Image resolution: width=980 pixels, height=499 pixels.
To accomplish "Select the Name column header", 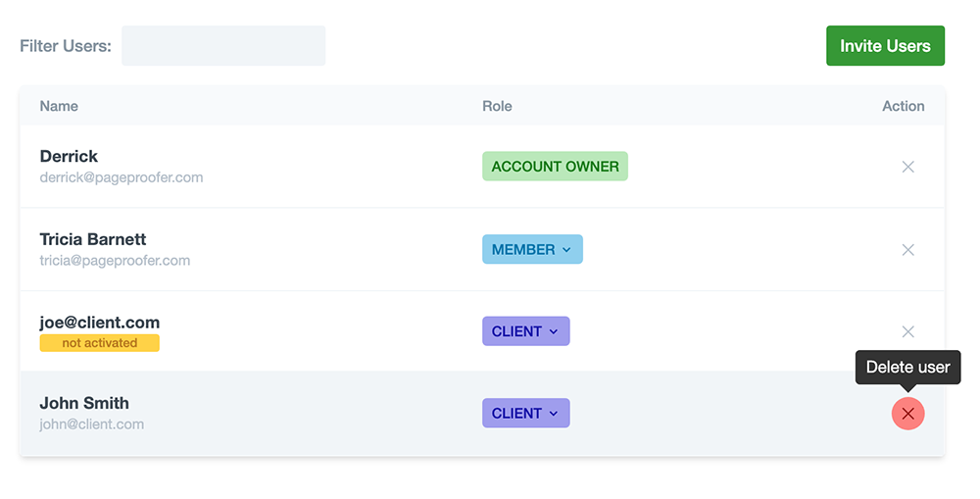I will (x=59, y=106).
